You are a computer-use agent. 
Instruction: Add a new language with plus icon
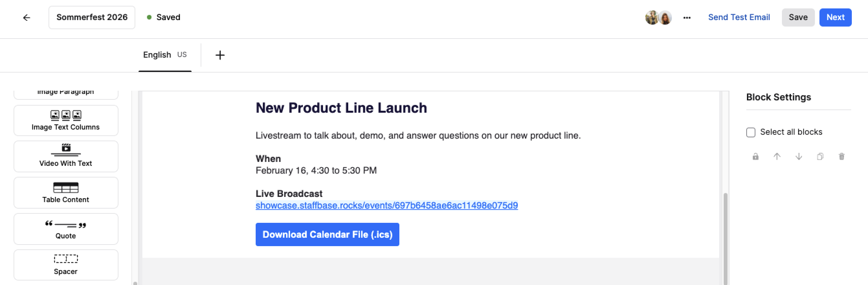click(x=220, y=55)
